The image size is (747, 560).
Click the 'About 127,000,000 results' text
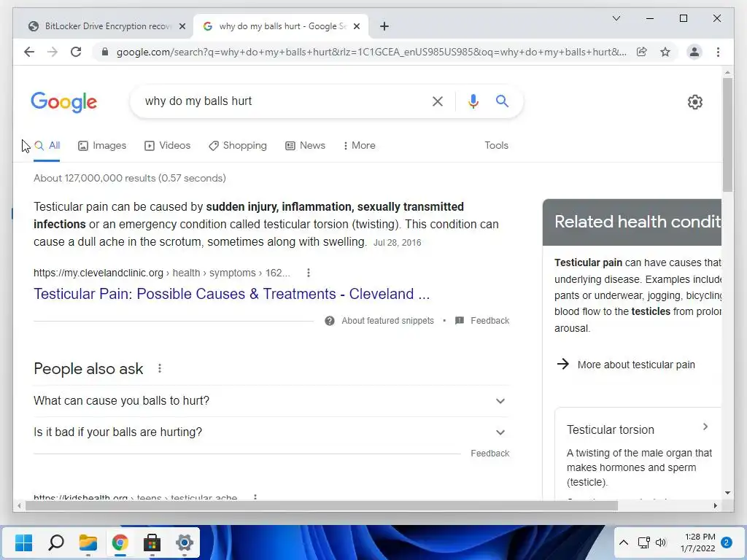click(130, 178)
